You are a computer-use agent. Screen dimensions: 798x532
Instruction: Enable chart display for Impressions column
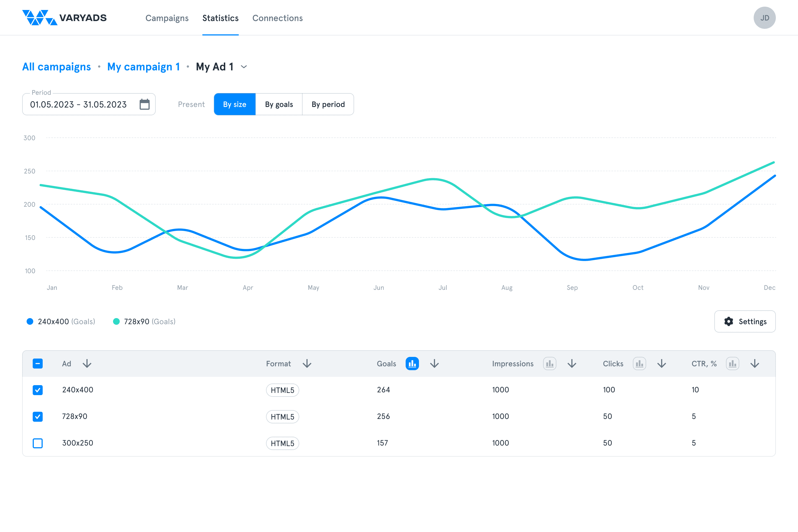pyautogui.click(x=549, y=364)
